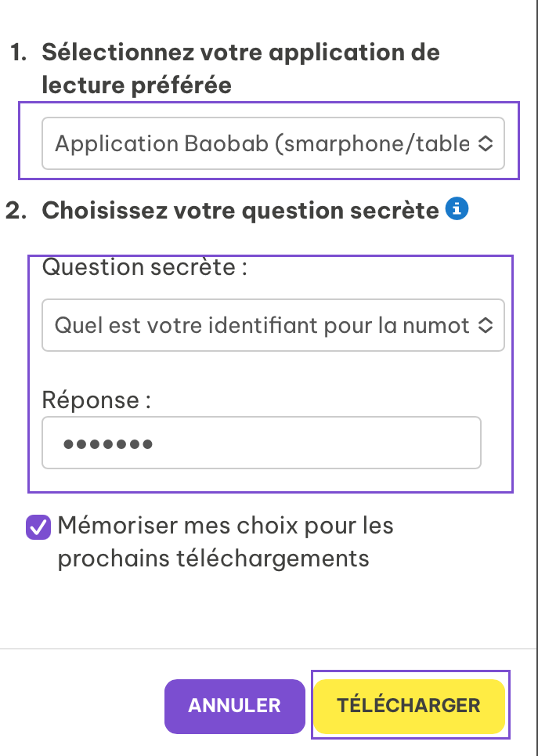Focus the Réponse password field
The height and width of the screenshot is (756, 538).
coord(262,443)
